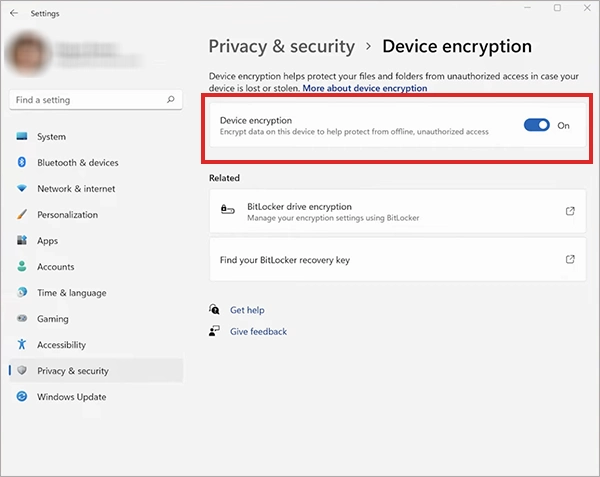Click the Accounts person icon
The width and height of the screenshot is (600, 477).
22,266
